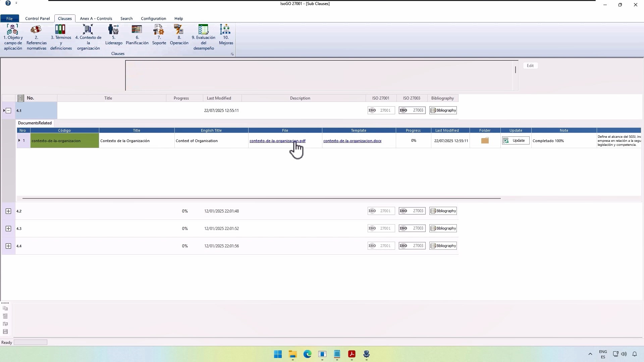
Task: Open Adobe Acrobat from the taskbar
Action: [352, 354]
